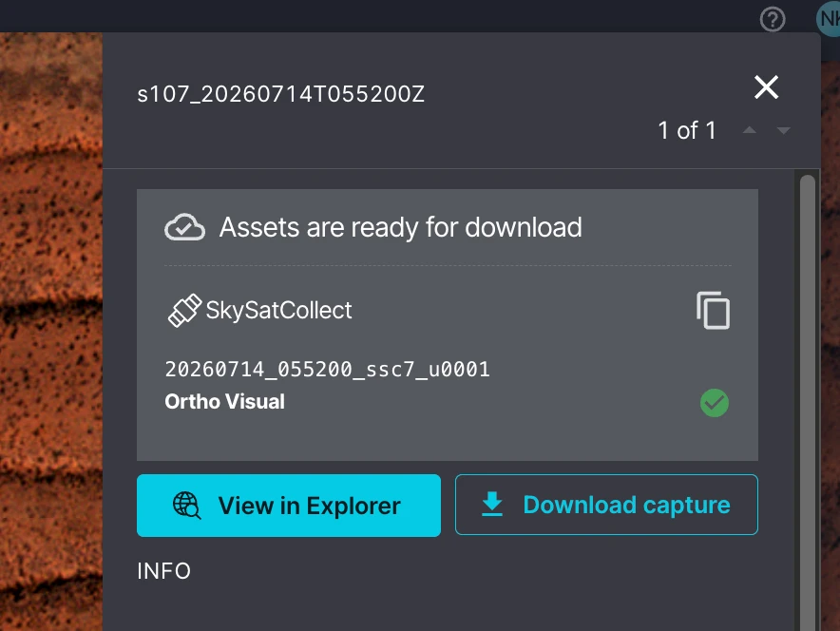The width and height of the screenshot is (840, 631).
Task: Click the Ortho Visual label
Action: tap(224, 401)
